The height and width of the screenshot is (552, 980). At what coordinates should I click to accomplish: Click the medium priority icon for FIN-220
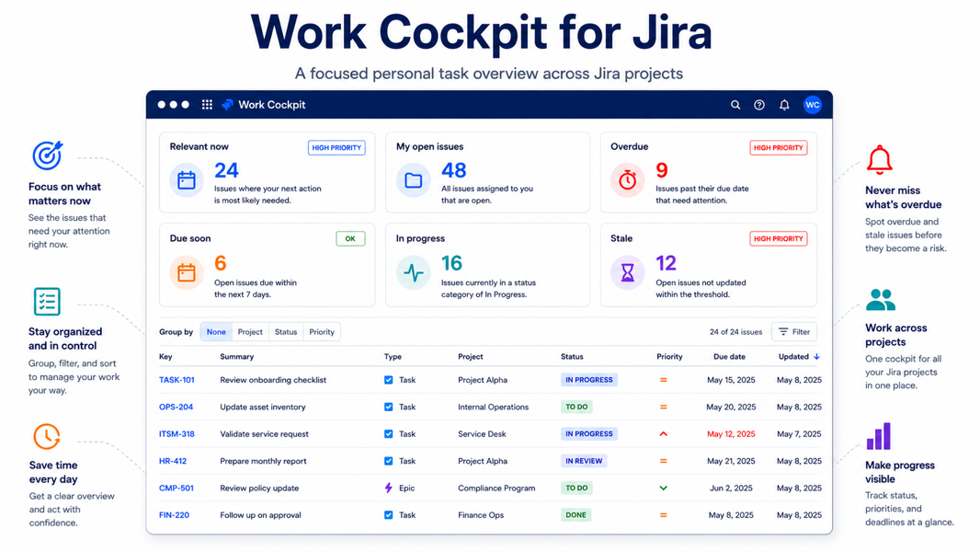point(663,515)
